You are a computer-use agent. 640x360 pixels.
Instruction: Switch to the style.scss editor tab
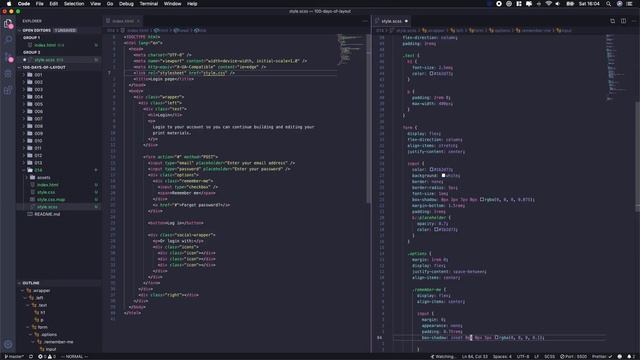pyautogui.click(x=391, y=21)
